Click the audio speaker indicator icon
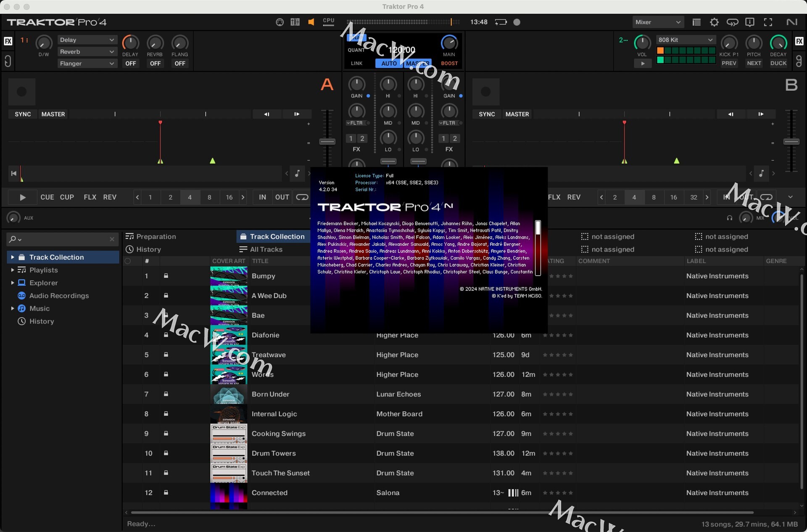The width and height of the screenshot is (807, 532). coord(311,22)
